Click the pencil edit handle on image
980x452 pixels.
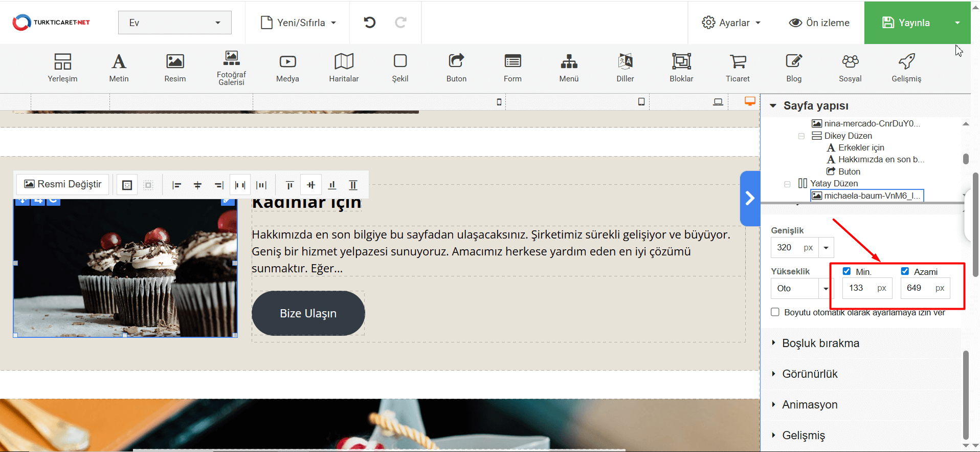pos(228,201)
